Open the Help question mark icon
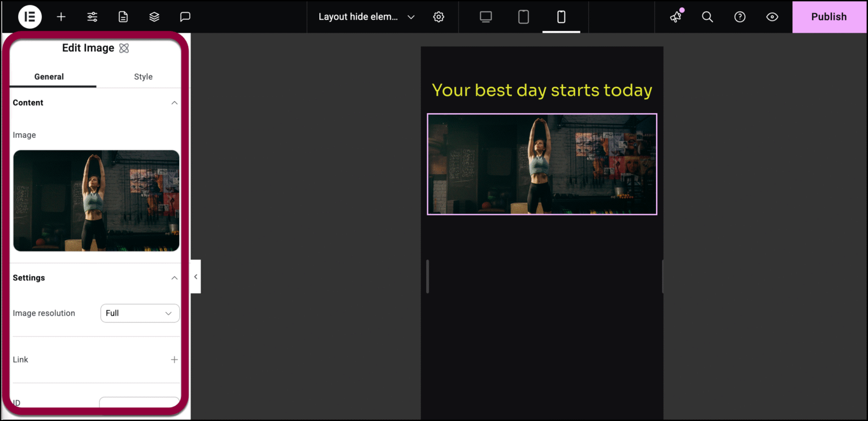This screenshot has height=421, width=868. 739,16
